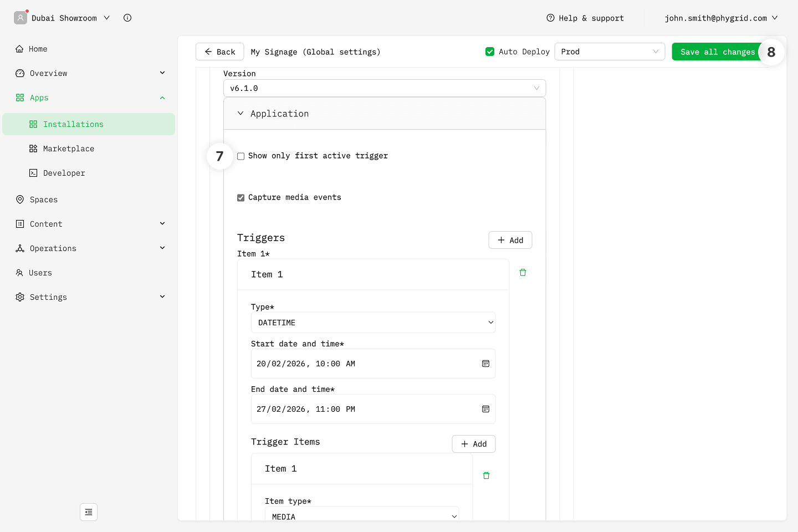Add a new trigger in Triggers section
Image resolution: width=798 pixels, height=532 pixels.
point(510,240)
